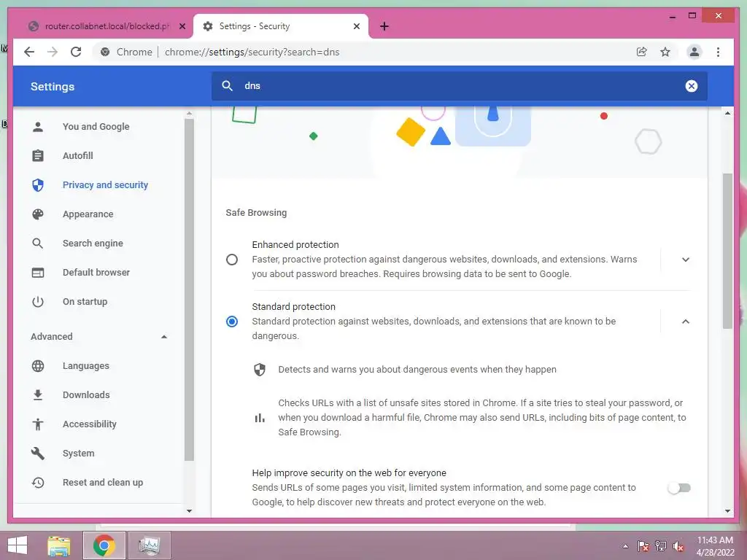Open File Explorer from the taskbar
This screenshot has height=560, width=747.
coord(59,545)
